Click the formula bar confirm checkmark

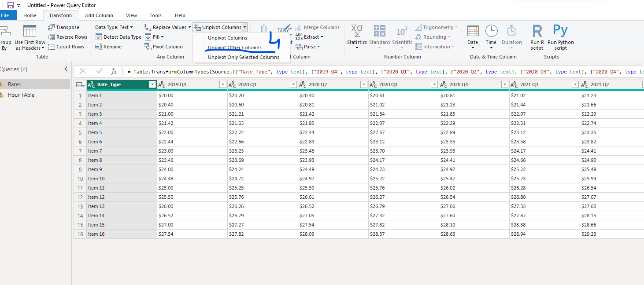pos(99,71)
